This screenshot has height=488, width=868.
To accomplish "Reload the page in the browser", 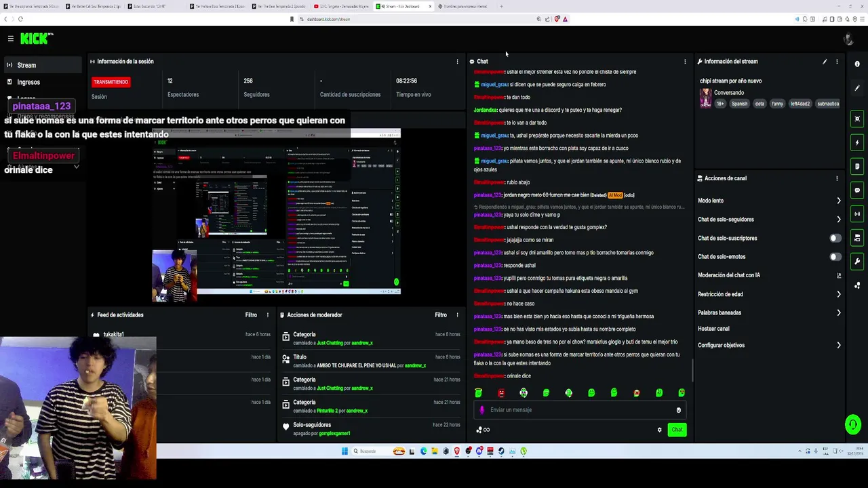I will [x=20, y=19].
